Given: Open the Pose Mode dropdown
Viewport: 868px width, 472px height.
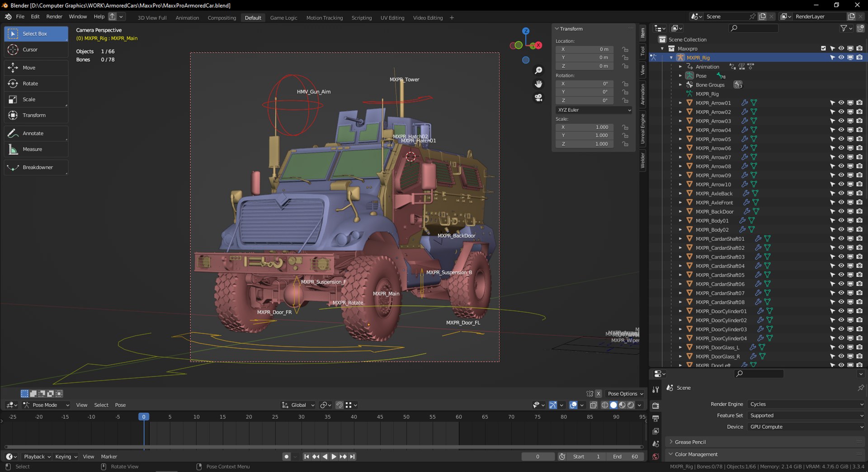Looking at the screenshot, I should coord(46,405).
